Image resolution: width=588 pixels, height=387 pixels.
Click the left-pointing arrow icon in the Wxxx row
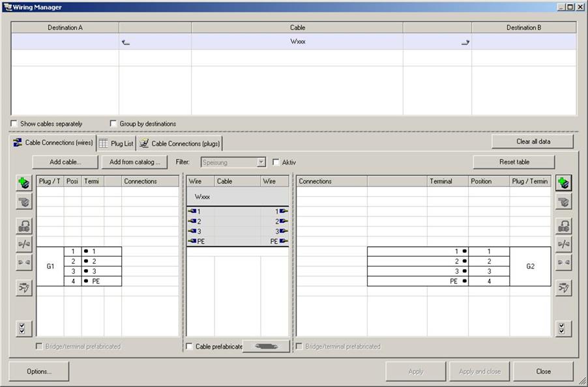coord(126,43)
